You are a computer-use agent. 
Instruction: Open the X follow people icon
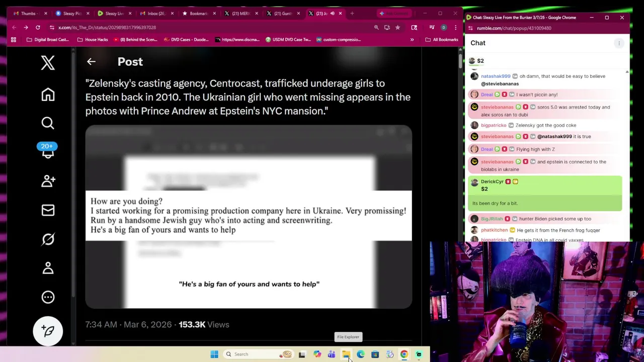point(48,181)
